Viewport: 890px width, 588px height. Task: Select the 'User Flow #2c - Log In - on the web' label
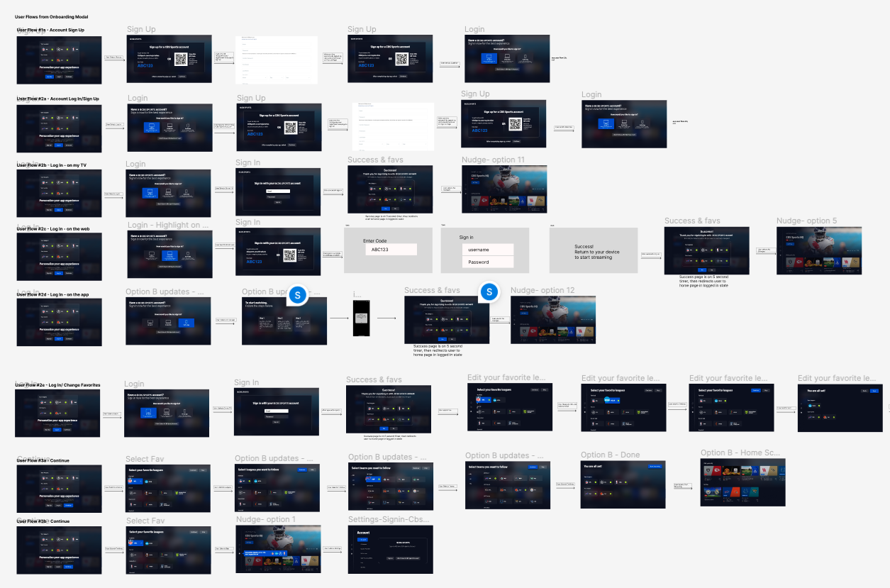[55, 228]
